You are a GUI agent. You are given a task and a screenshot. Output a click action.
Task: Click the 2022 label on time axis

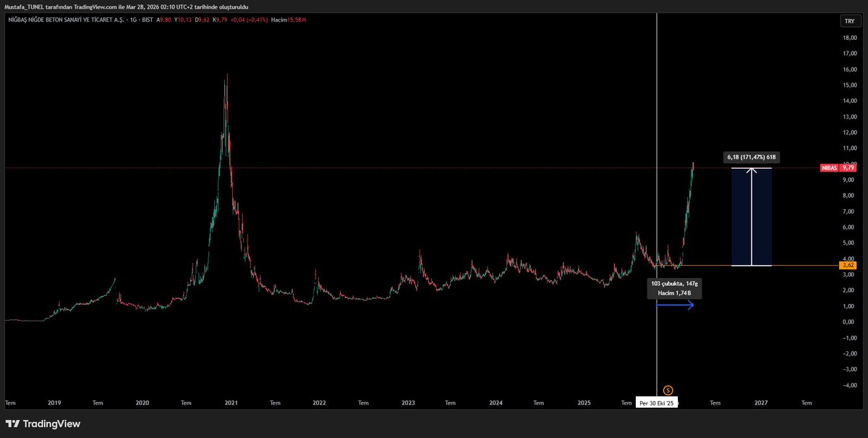click(x=319, y=403)
